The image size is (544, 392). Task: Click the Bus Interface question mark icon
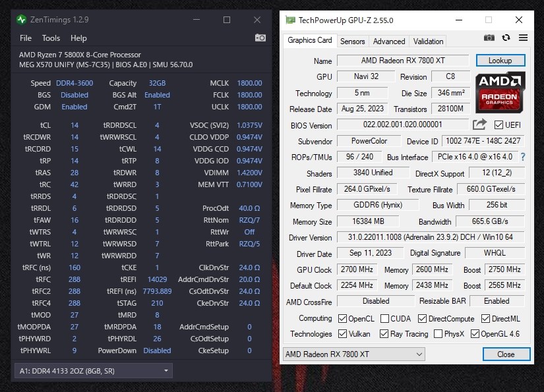523,157
